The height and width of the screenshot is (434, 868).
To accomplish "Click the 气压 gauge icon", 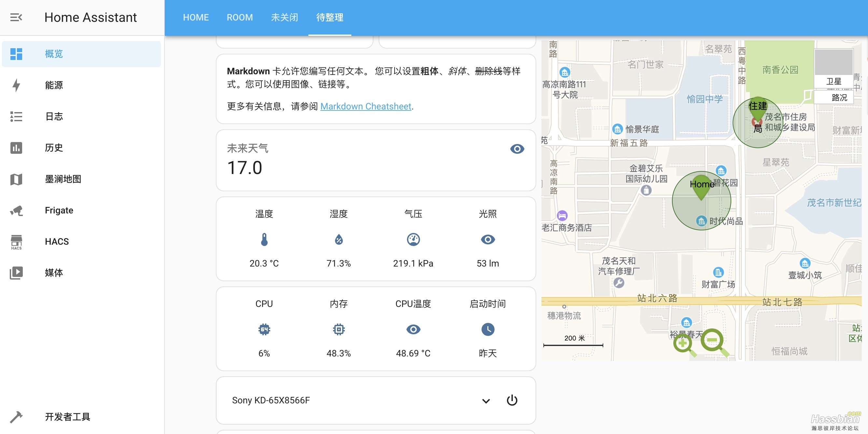I will 413,239.
